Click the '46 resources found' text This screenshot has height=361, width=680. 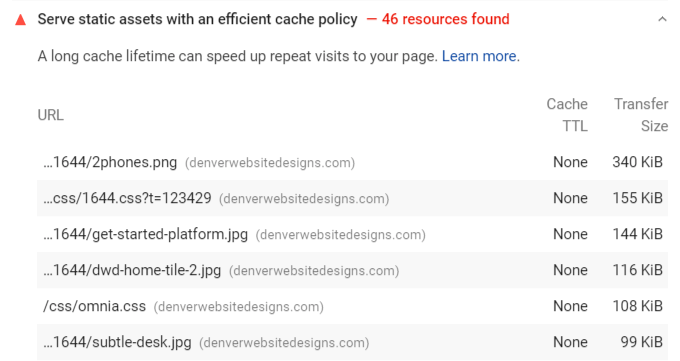445,19
